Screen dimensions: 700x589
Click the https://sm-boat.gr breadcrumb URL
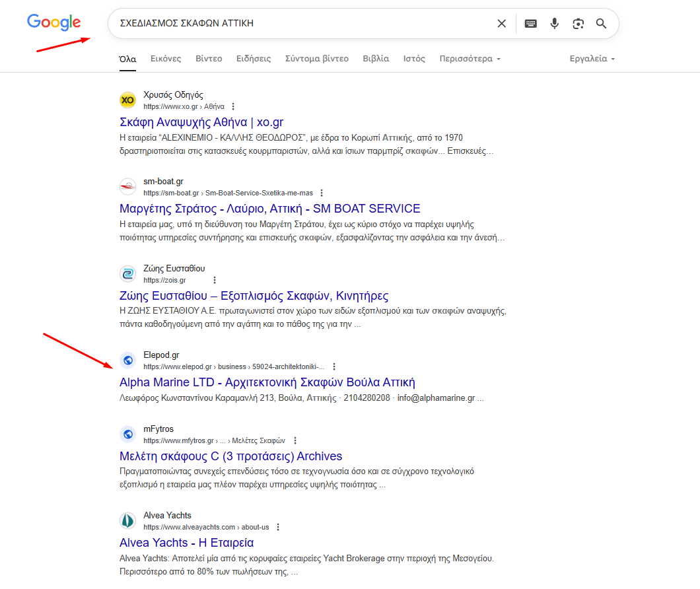point(228,193)
